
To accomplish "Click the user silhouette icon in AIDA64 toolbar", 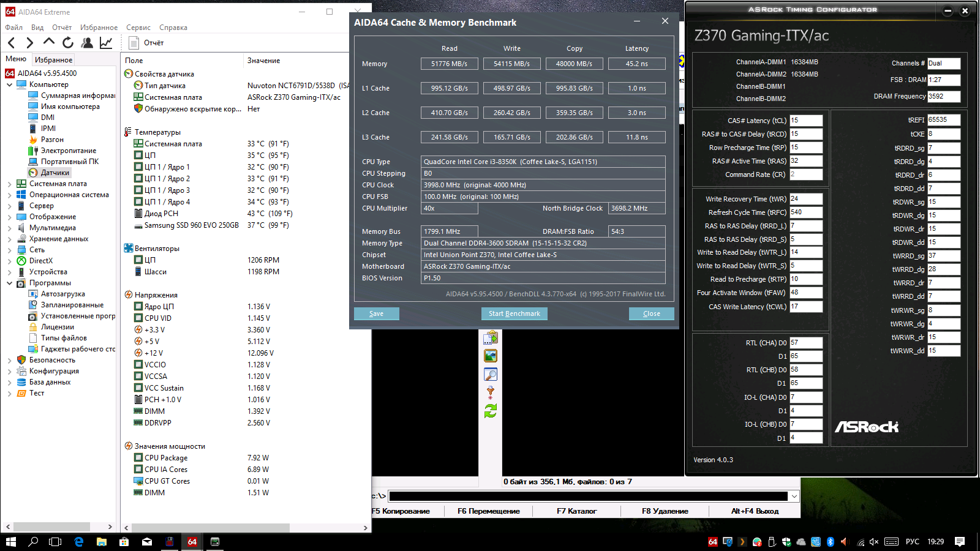I will coord(87,43).
